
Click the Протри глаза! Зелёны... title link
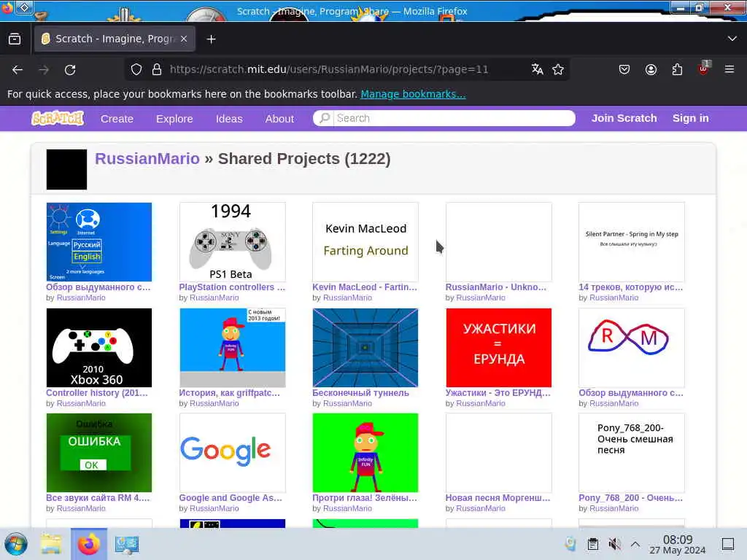pyautogui.click(x=365, y=497)
